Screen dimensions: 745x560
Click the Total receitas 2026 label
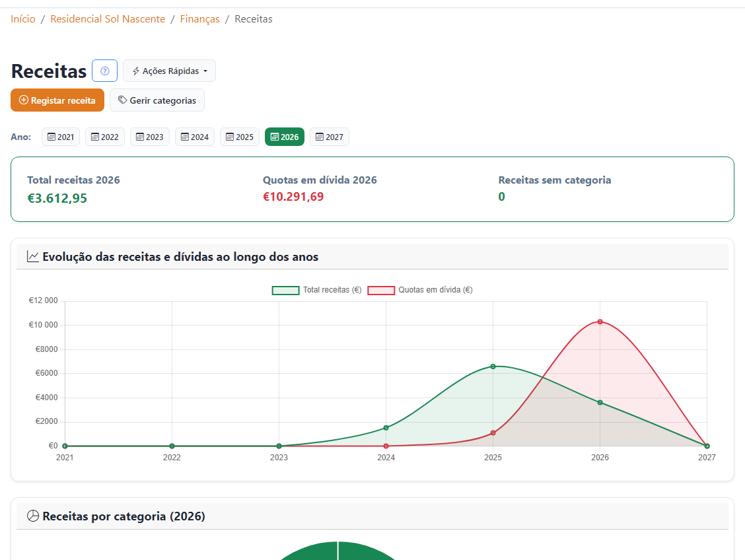[x=74, y=180]
